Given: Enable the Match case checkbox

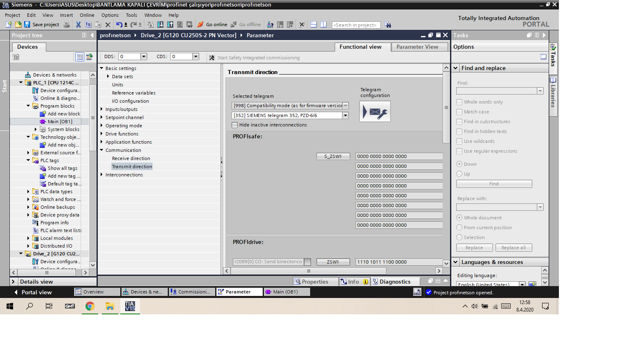Looking at the screenshot, I should coord(459,112).
